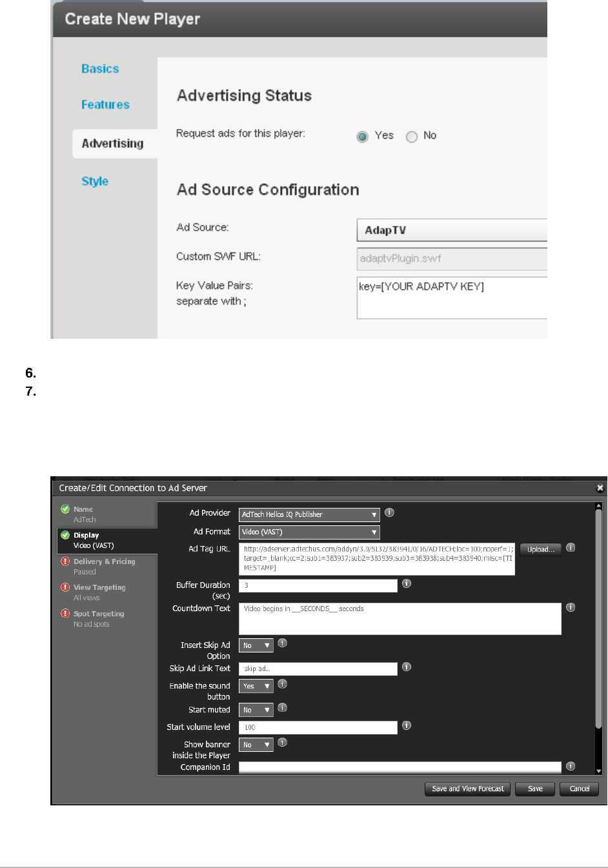The image size is (608, 868).
Task: Open the Features section
Action: pyautogui.click(x=105, y=105)
